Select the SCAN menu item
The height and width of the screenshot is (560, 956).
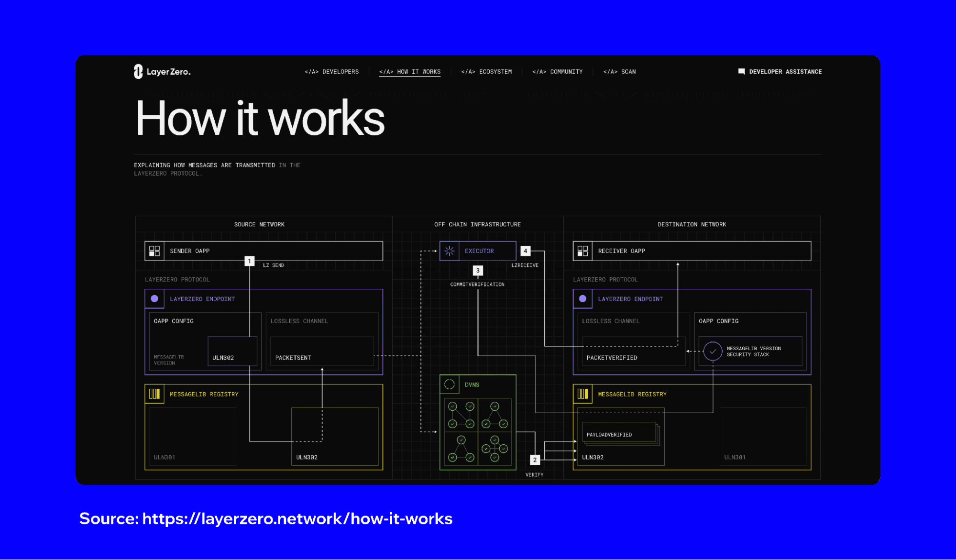[x=619, y=71]
